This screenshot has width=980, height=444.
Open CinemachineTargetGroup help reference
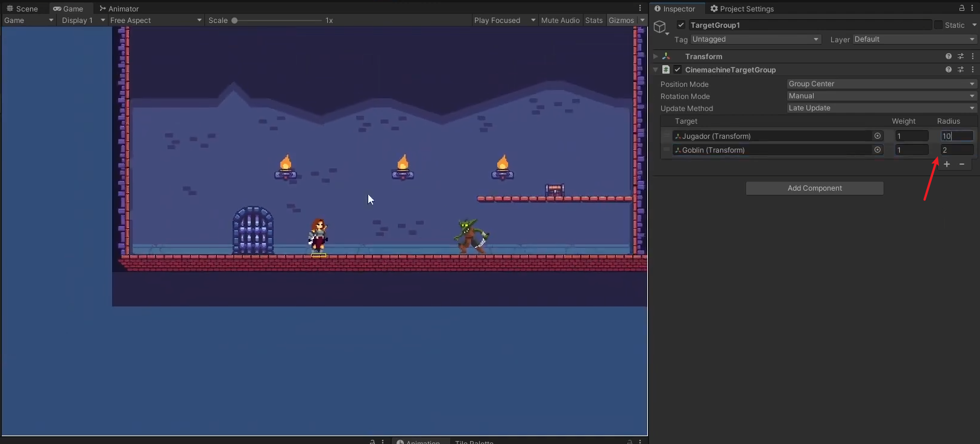[949, 69]
